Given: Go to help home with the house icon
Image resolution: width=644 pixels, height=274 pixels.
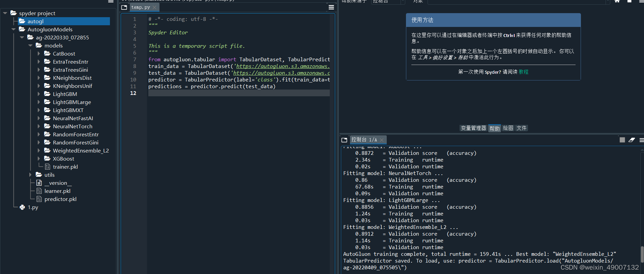Looking at the screenshot, I should click(617, 1).
